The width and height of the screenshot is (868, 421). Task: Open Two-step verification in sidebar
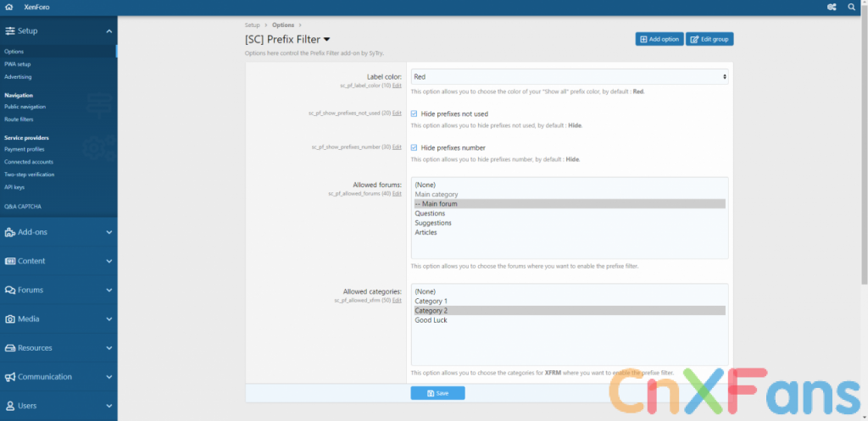click(x=30, y=174)
